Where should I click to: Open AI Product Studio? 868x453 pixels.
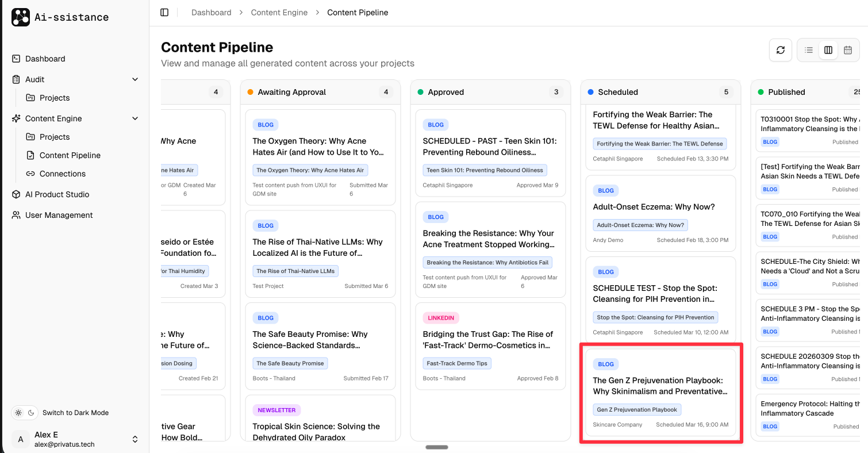coord(57,194)
